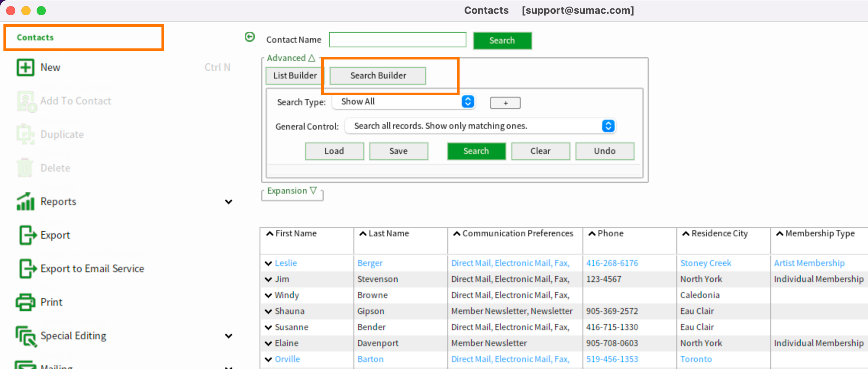Viewport: 868px width, 369px height.
Task: Select Member Newsletter cell in Elaine's row
Action: pyautogui.click(x=489, y=343)
